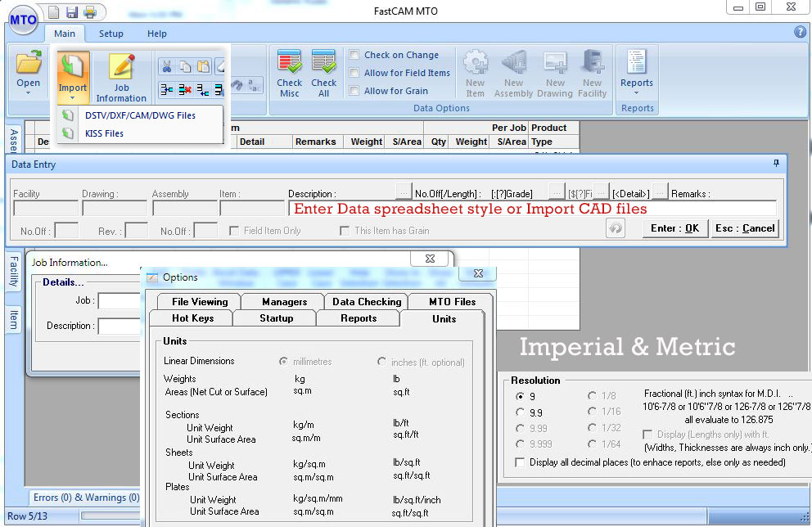
Task: Open the Managers options tab
Action: click(284, 301)
